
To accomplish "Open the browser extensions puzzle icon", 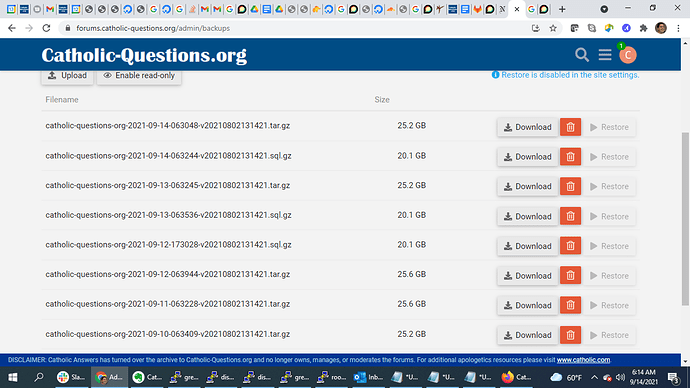I will 643,28.
